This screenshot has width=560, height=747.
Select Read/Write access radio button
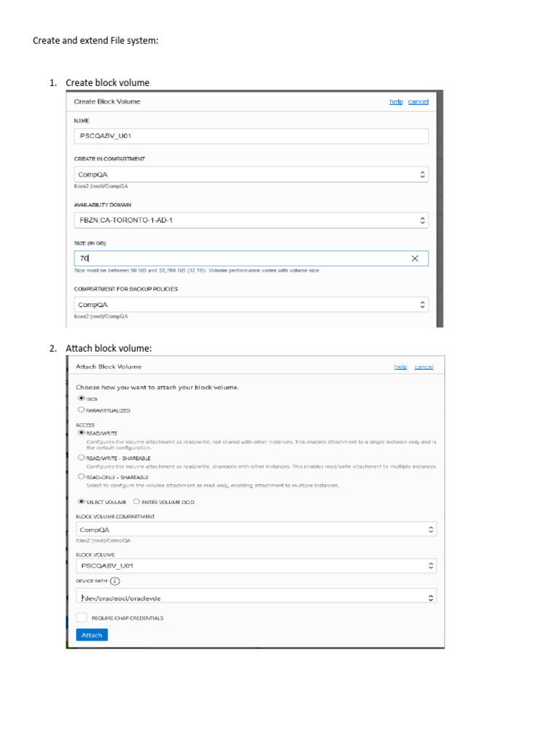(x=81, y=433)
